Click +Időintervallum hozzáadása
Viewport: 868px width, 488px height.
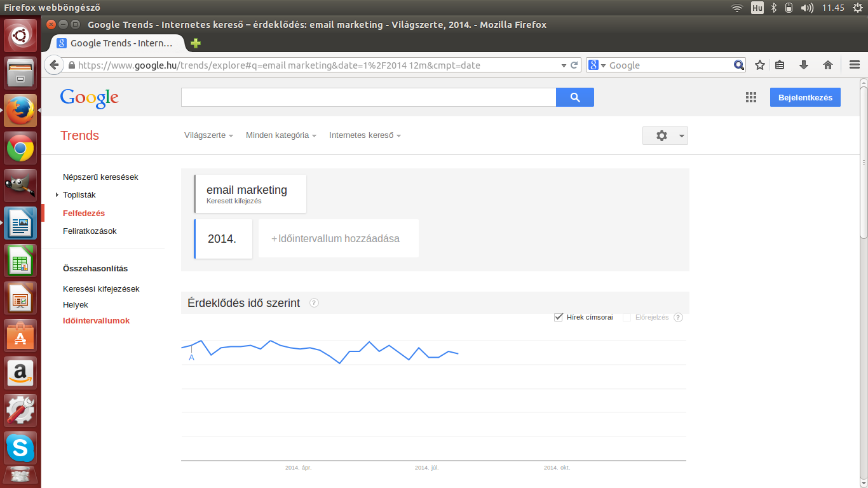(x=338, y=239)
